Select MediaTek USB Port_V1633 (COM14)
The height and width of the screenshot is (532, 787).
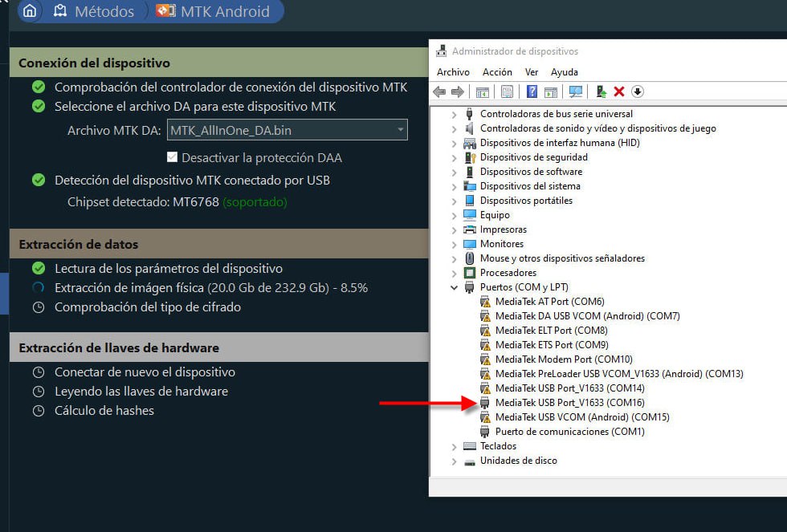tap(569, 388)
